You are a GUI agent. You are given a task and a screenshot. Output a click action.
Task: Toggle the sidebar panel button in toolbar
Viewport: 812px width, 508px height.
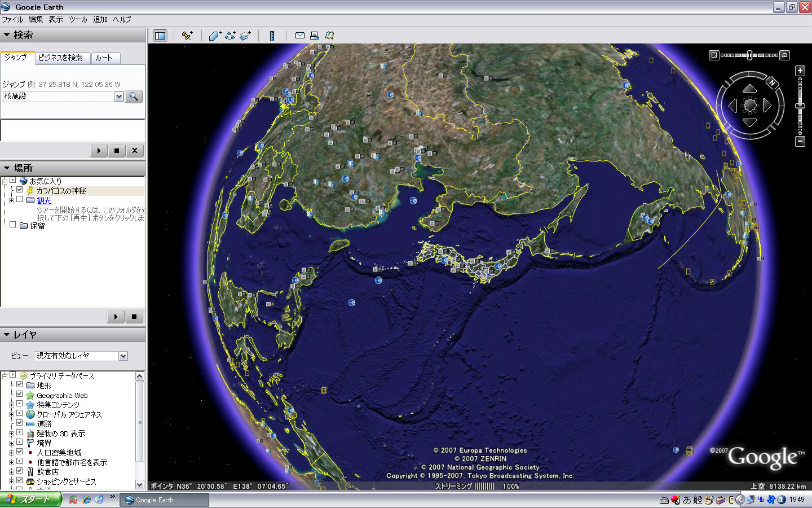[160, 36]
